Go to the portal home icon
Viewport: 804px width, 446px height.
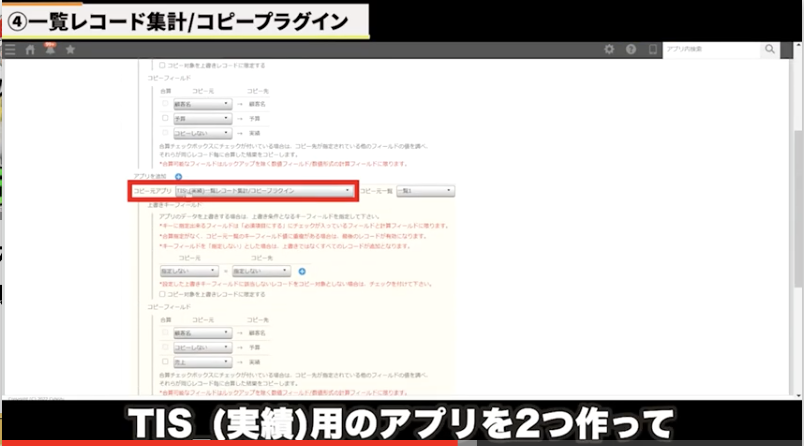pyautogui.click(x=30, y=49)
